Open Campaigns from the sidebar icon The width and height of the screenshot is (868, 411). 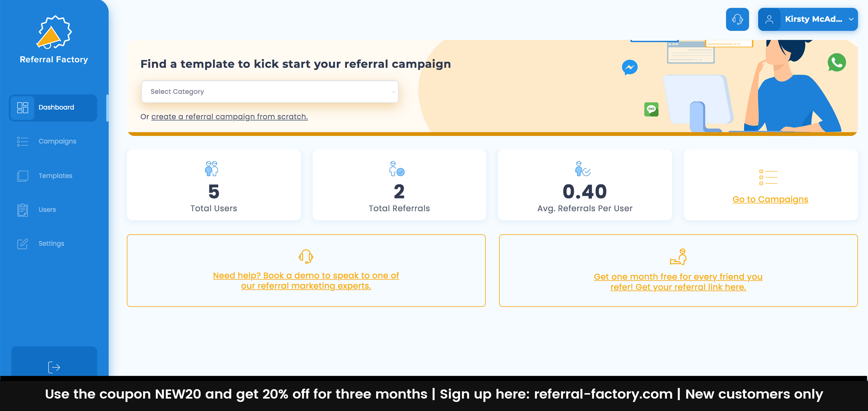point(22,142)
